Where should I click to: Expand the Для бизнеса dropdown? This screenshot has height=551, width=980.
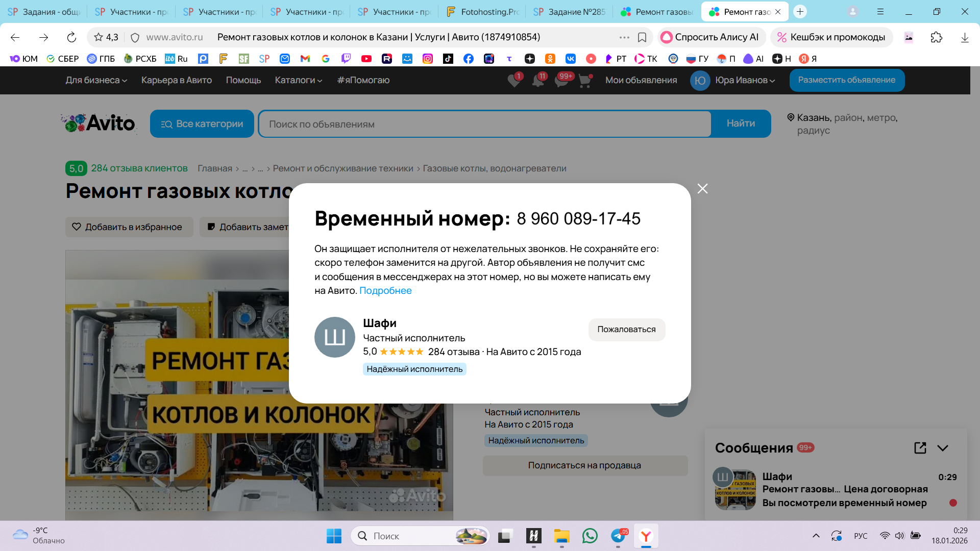click(96, 80)
